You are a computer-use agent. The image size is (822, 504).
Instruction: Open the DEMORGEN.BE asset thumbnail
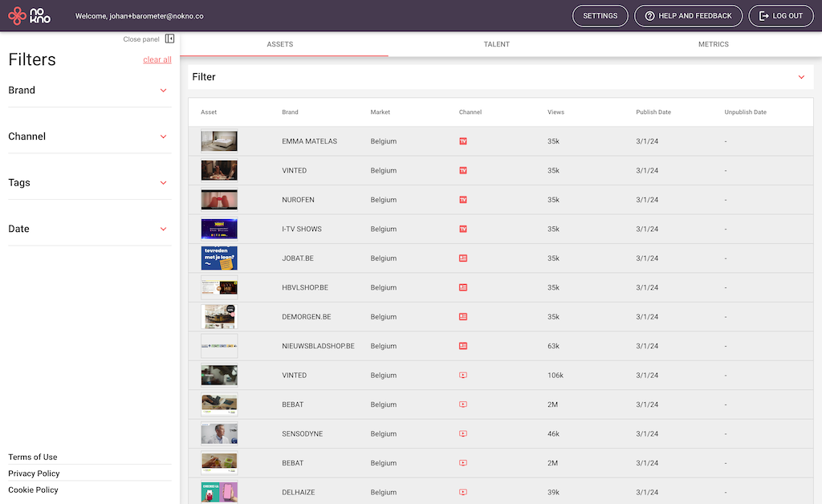219,317
